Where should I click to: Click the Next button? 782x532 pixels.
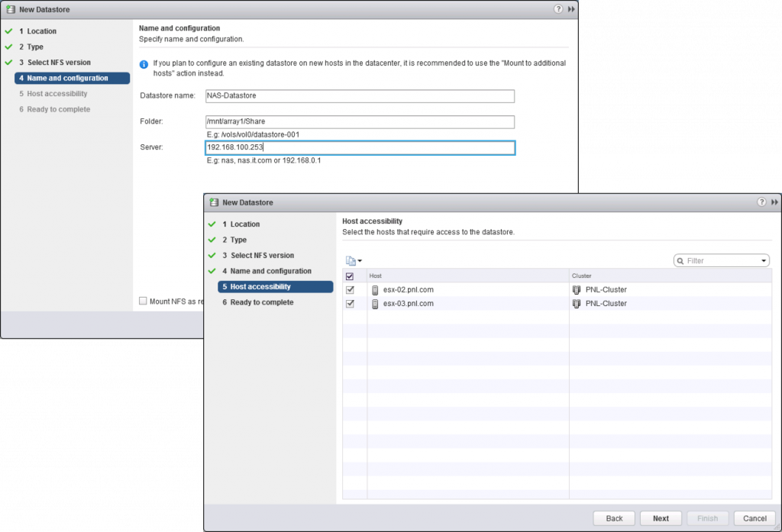tap(660, 517)
